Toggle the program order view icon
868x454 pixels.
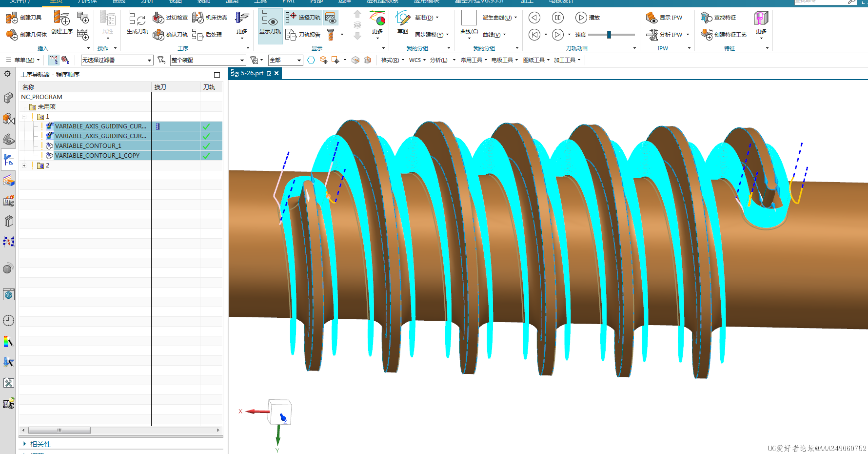tap(53, 60)
